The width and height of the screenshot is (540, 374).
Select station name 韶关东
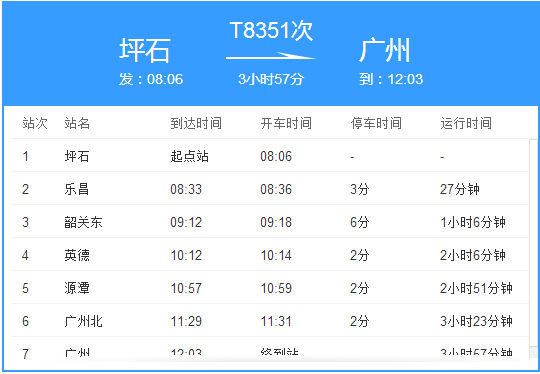(83, 222)
